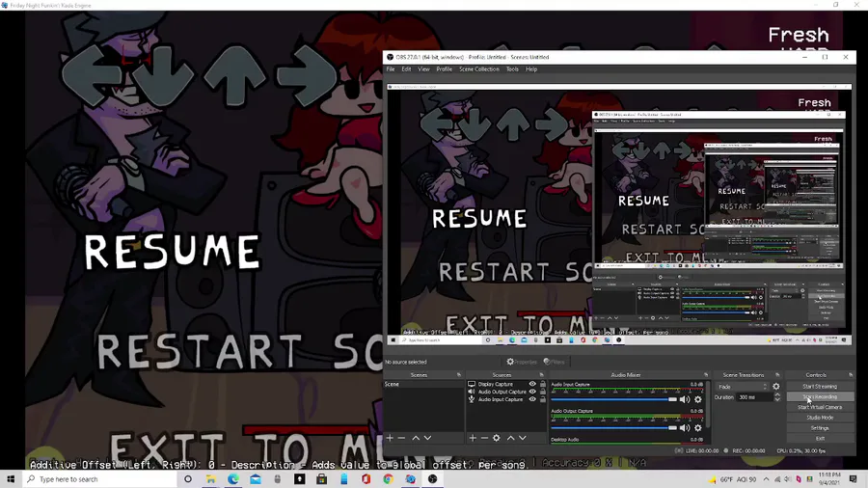Click Start Recording button
This screenshot has width=868, height=488.
point(820,396)
